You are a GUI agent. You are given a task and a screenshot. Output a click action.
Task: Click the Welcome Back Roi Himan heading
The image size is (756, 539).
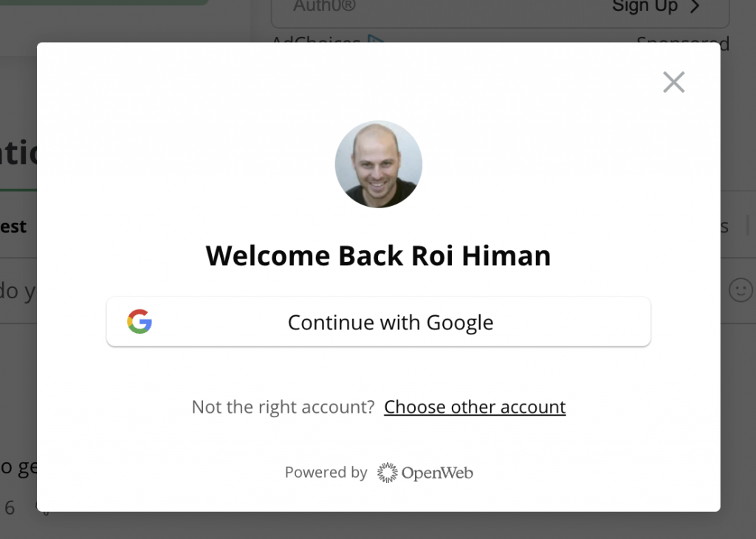pyautogui.click(x=379, y=255)
